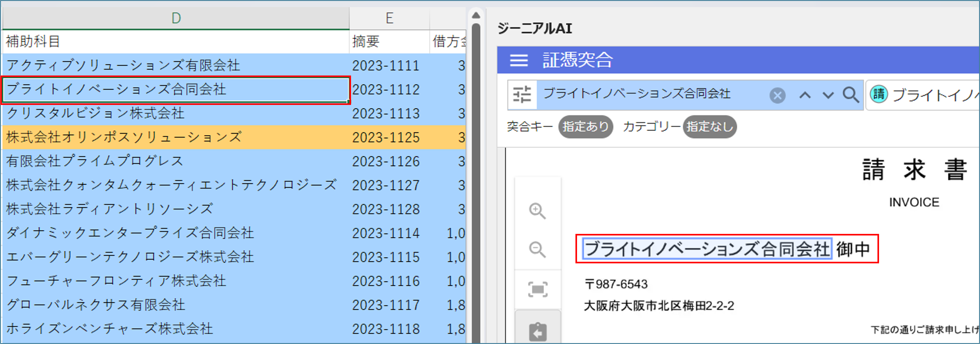This screenshot has width=980, height=344.
Task: Click the round 請 invoice badge icon
Action: click(x=879, y=94)
